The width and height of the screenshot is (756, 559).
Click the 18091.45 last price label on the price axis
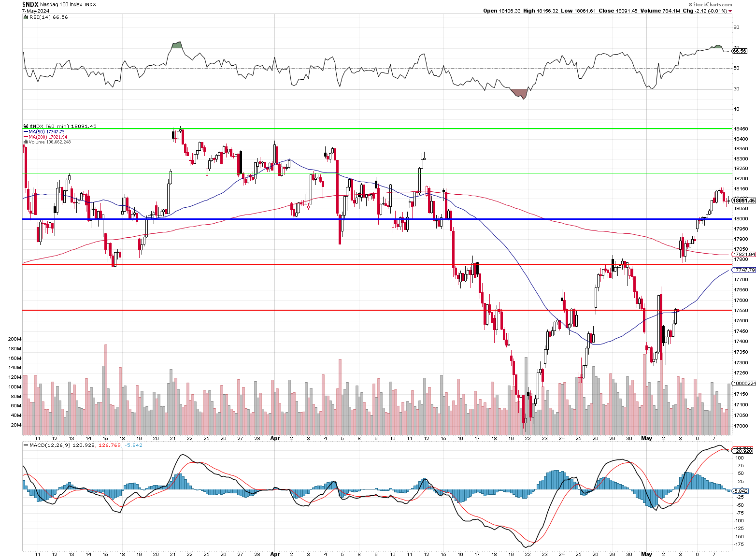[x=743, y=201]
